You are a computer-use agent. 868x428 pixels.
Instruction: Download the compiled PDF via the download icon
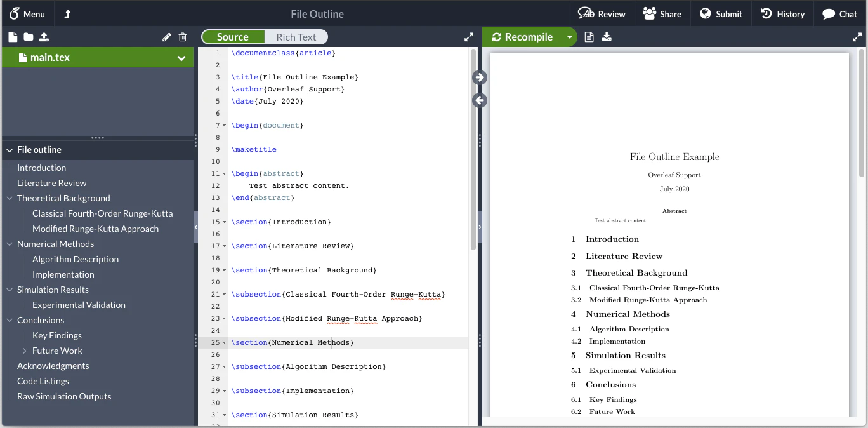pyautogui.click(x=606, y=37)
